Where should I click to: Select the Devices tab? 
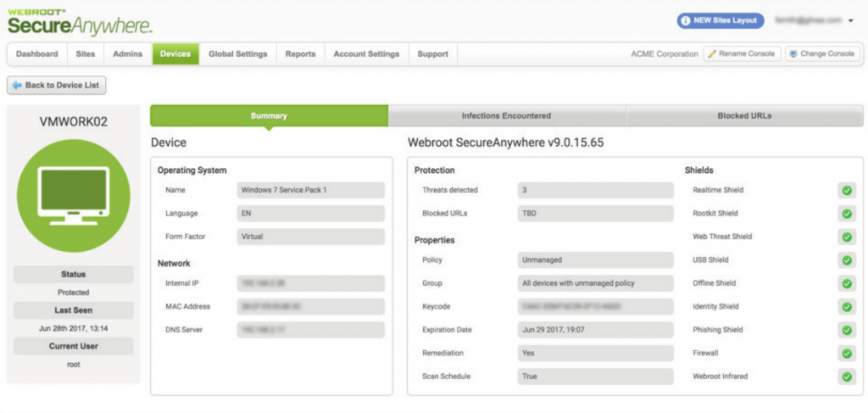[x=175, y=54]
